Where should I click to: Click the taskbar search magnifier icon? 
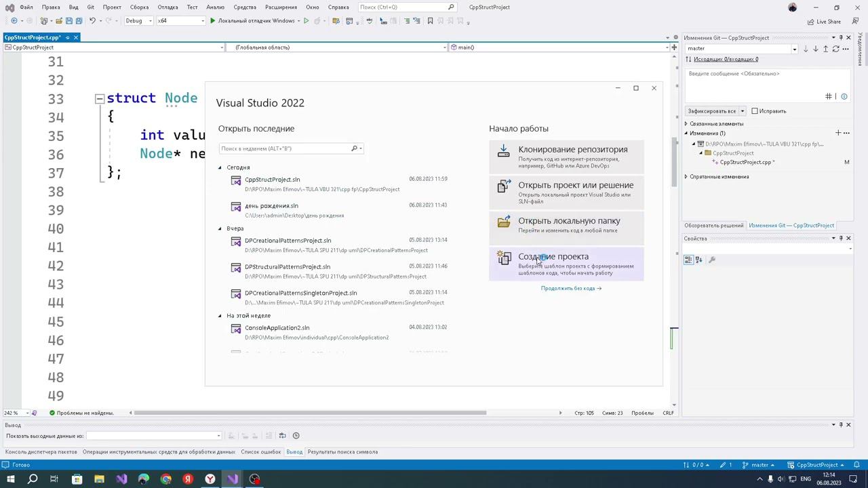click(33, 479)
